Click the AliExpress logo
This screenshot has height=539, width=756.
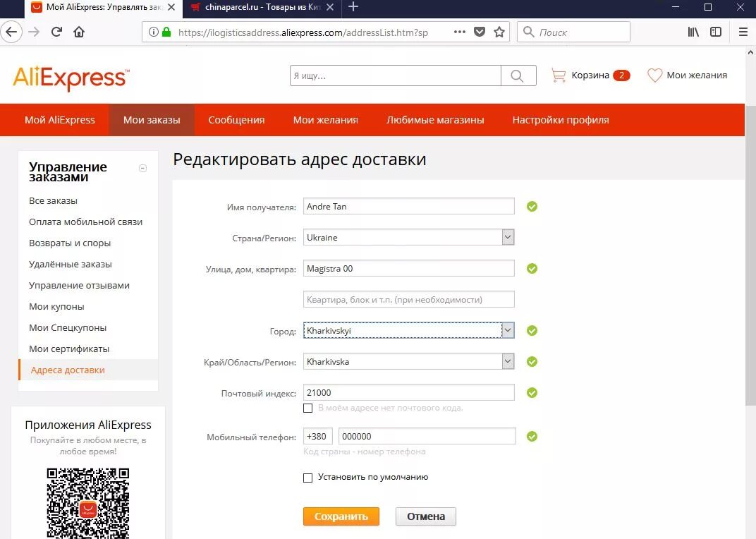coord(69,78)
